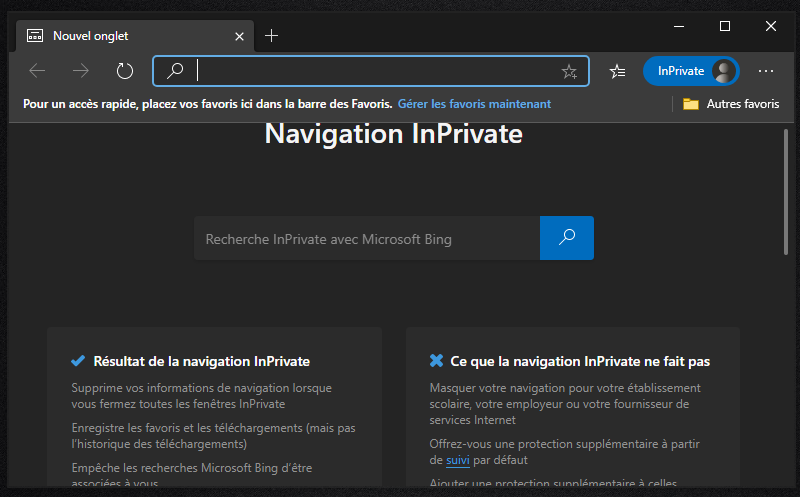Click the profile avatar in the InPrivate badge
The image size is (800, 497).
(723, 71)
